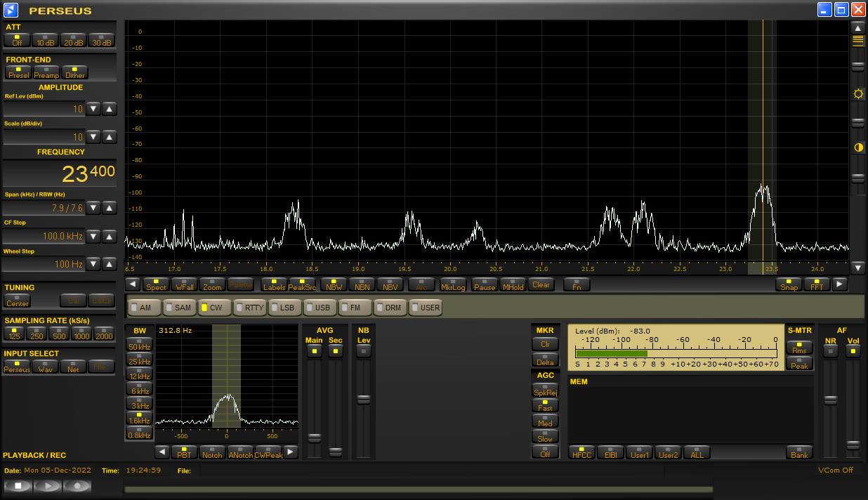Enable ANotch auto notch
The height and width of the screenshot is (500, 868).
pyautogui.click(x=240, y=452)
